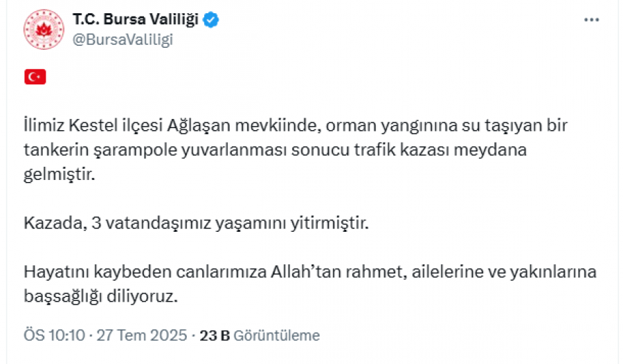
Task: View the 23 B views count
Action: point(215,336)
